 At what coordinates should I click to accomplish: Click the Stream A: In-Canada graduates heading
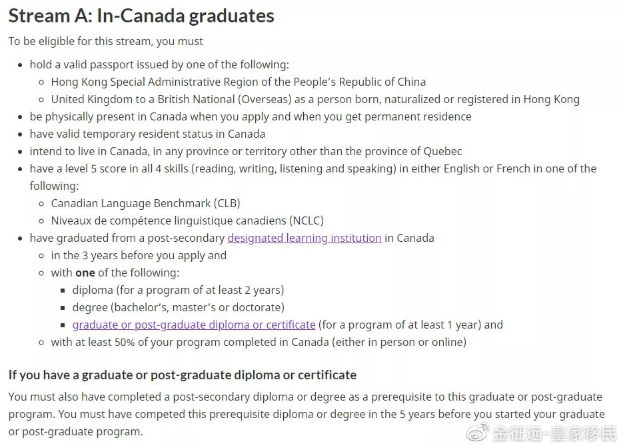141,16
